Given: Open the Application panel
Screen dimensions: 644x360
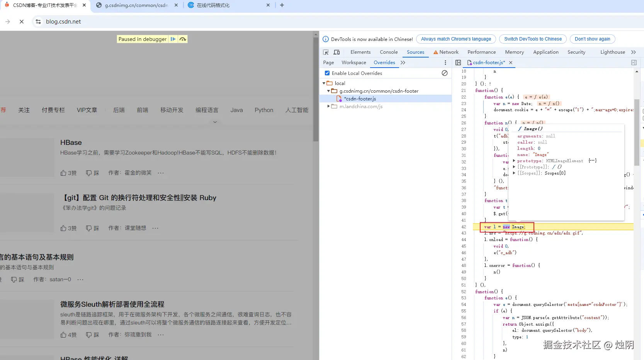Looking at the screenshot, I should coord(545,52).
